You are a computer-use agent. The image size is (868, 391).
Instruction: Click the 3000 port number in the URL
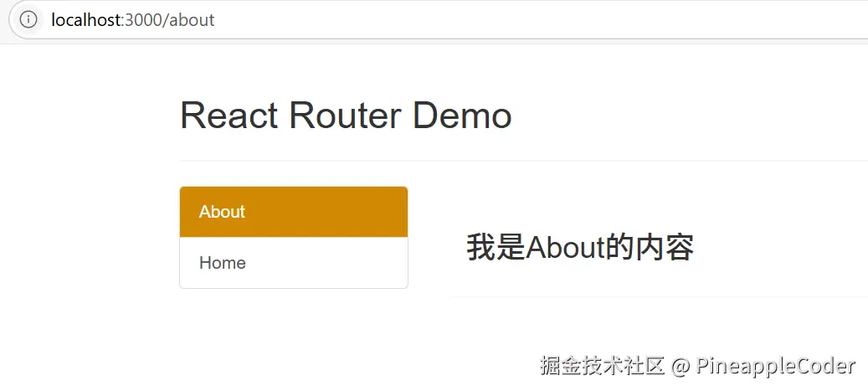[x=142, y=19]
